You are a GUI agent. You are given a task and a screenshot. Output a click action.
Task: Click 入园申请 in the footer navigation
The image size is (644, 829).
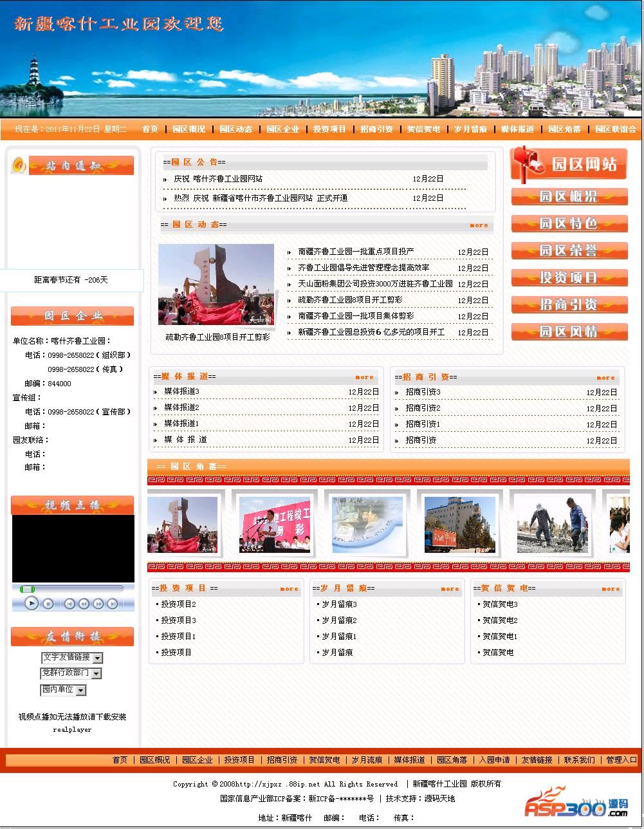coord(495,760)
